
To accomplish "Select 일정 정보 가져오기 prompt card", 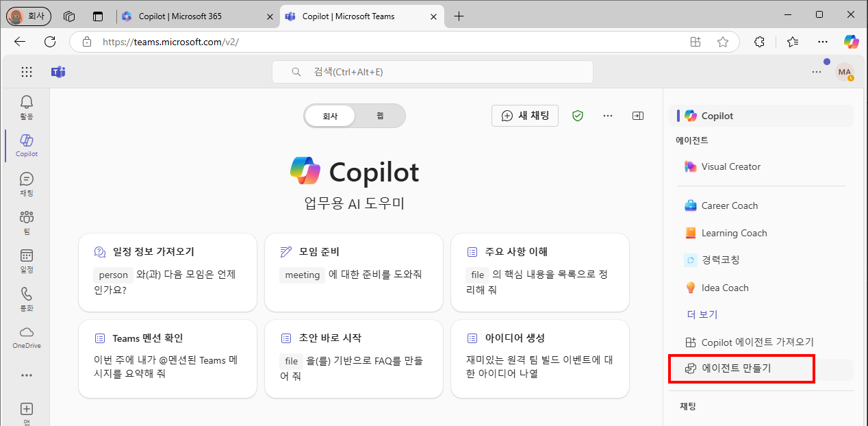I will click(168, 273).
